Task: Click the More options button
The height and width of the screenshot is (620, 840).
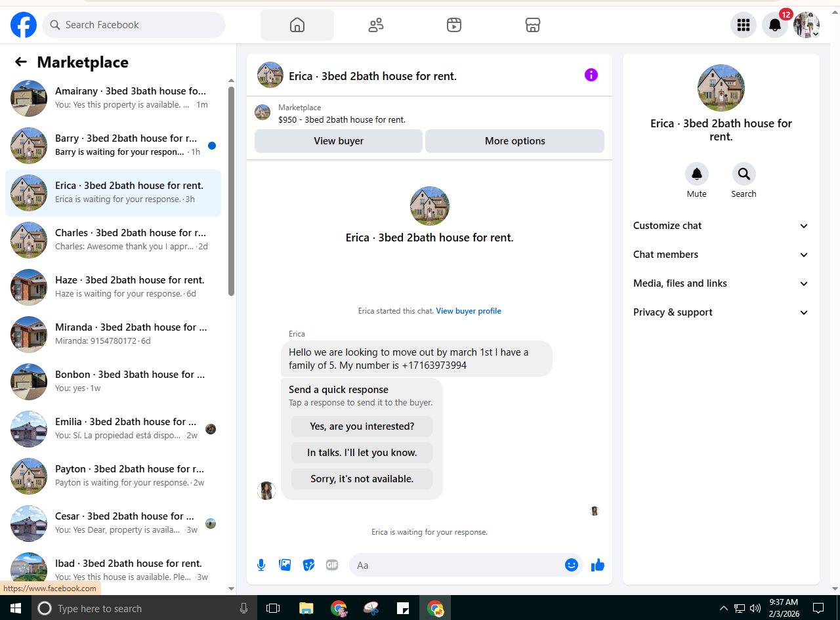Action: (515, 141)
